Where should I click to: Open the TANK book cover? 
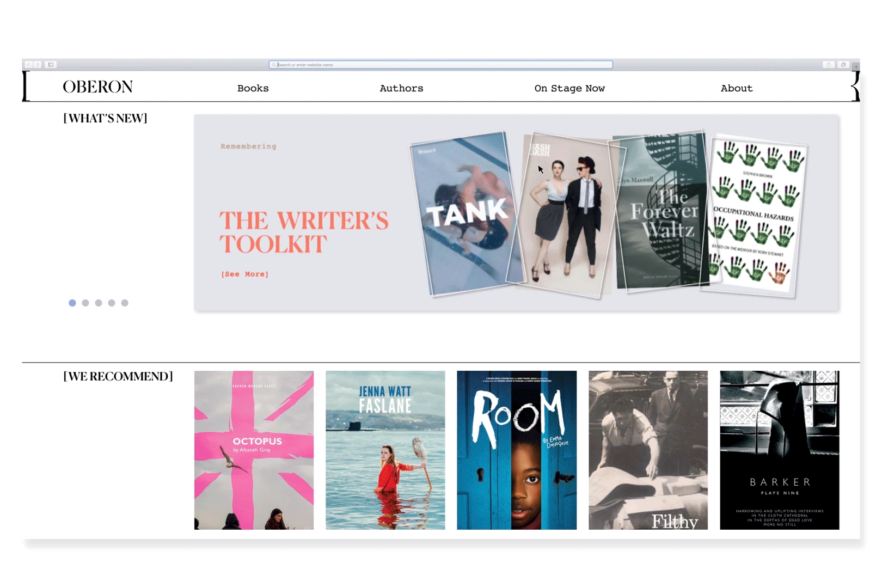pyautogui.click(x=465, y=213)
